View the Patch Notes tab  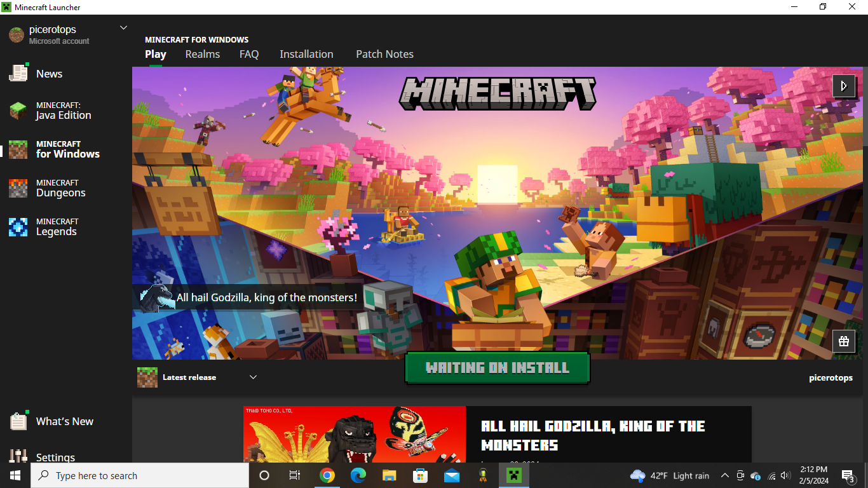coord(384,55)
